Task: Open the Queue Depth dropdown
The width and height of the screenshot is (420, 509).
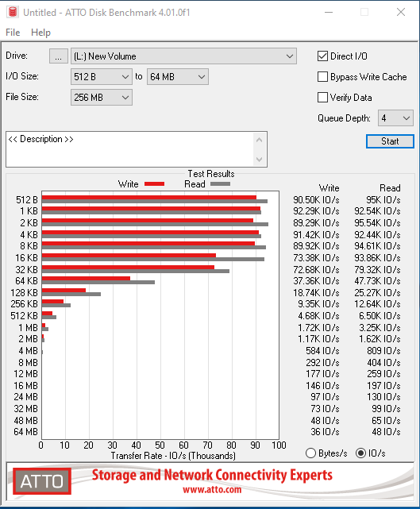Action: 395,118
